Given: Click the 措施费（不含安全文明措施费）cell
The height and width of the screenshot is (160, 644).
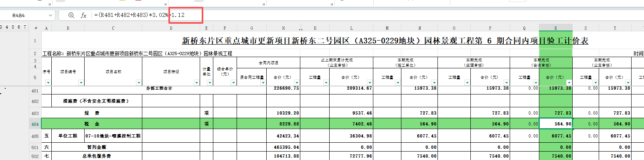Looking at the screenshot, I should (x=97, y=101).
